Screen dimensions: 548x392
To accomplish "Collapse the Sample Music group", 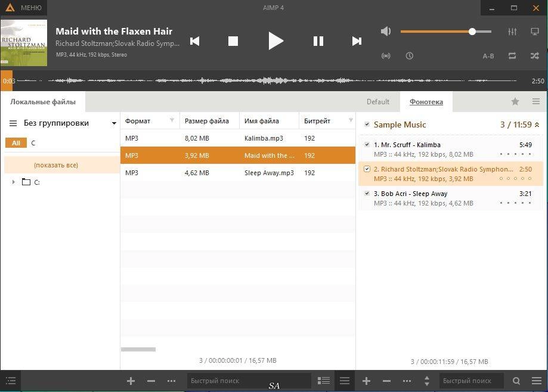I will pos(537,125).
